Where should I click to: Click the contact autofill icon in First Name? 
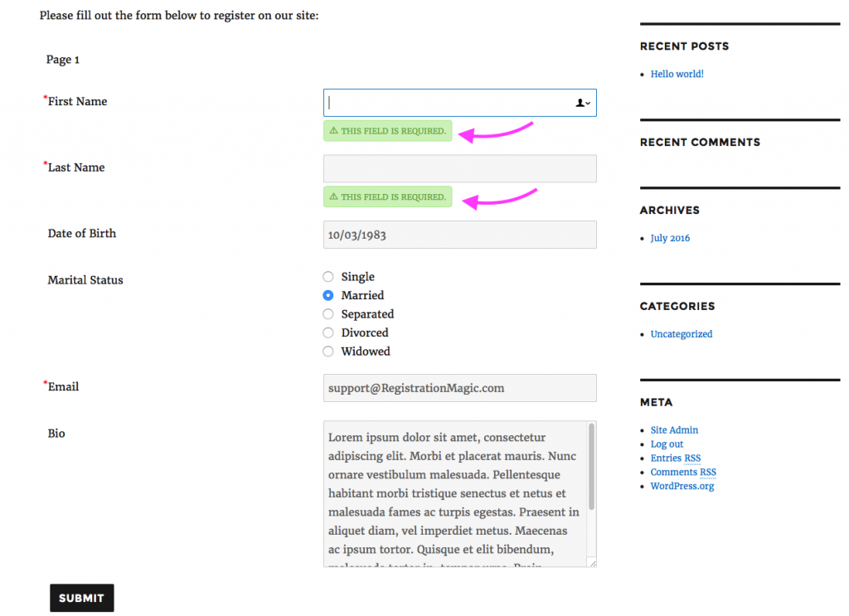tap(583, 103)
